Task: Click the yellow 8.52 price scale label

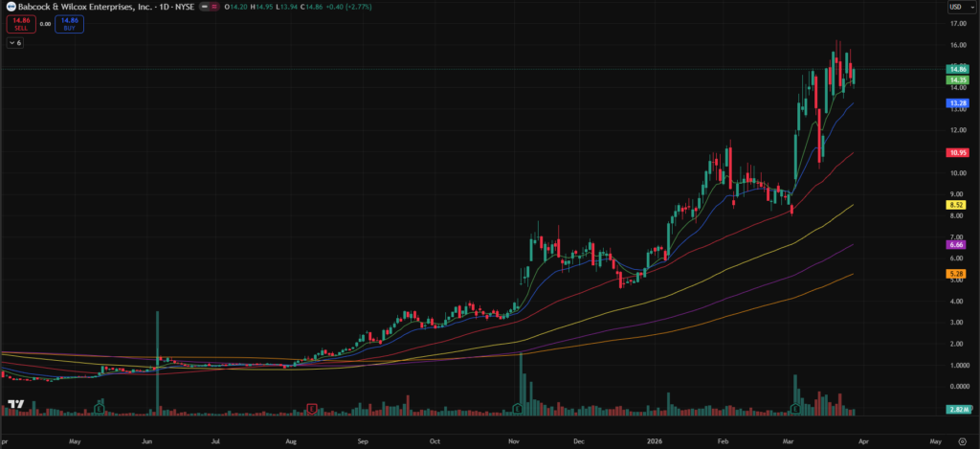Action: click(x=957, y=205)
